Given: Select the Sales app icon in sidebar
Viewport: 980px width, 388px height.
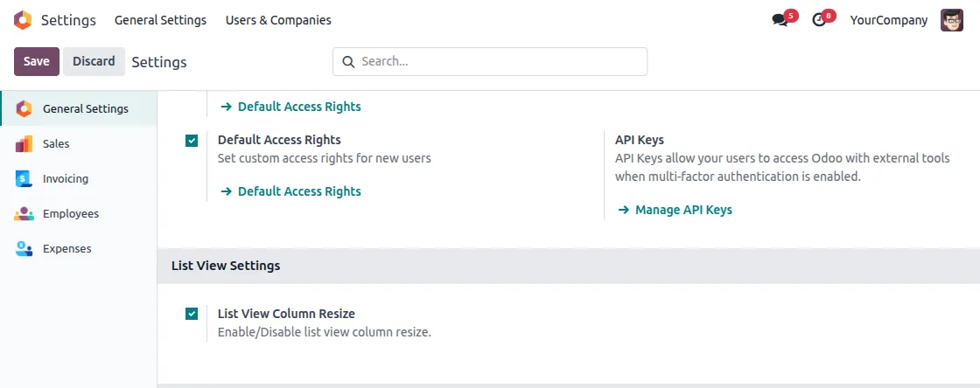Looking at the screenshot, I should (24, 144).
